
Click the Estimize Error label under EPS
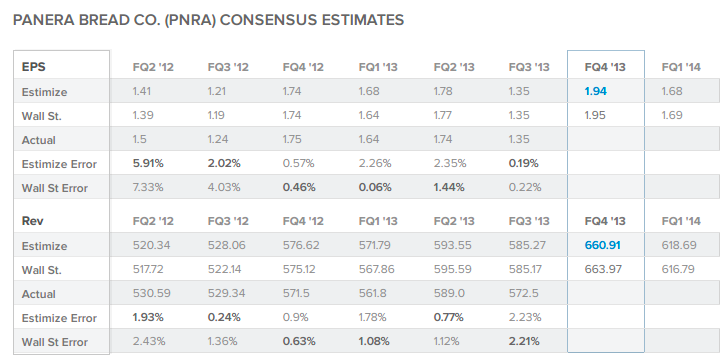59,164
